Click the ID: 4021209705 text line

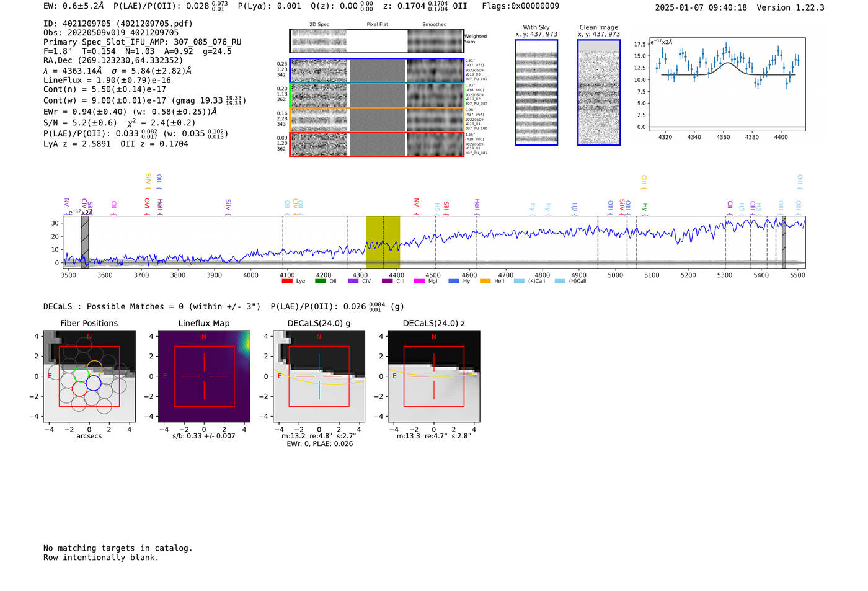coord(118,24)
